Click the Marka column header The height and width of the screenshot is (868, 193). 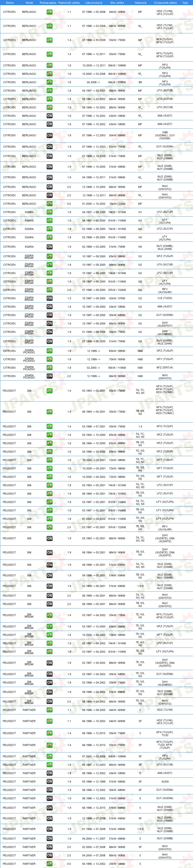(x=10, y=3)
